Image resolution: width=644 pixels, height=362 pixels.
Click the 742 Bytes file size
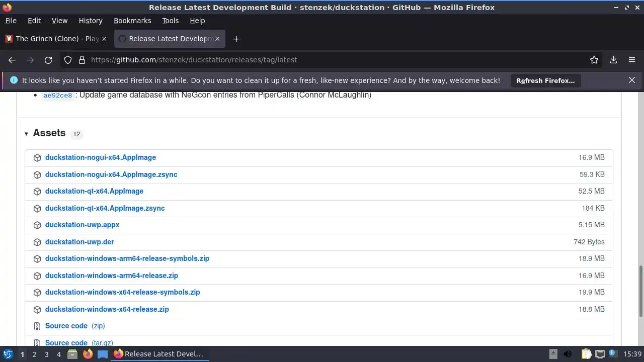589,242
